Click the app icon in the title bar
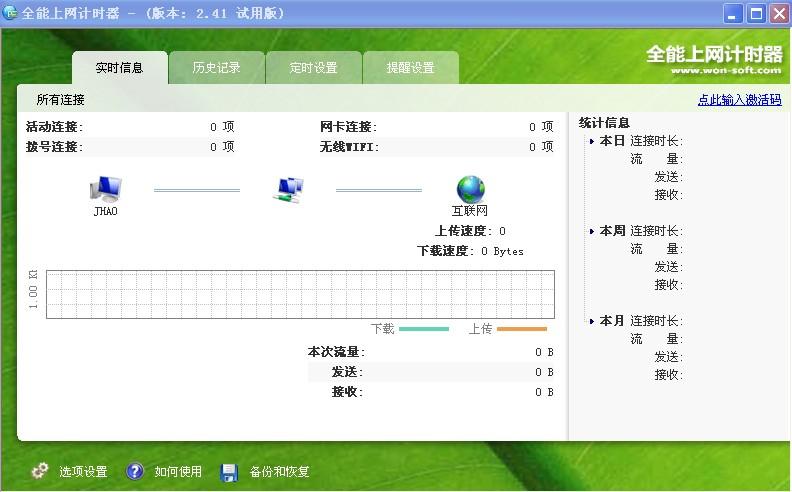The image size is (792, 492). (10, 12)
